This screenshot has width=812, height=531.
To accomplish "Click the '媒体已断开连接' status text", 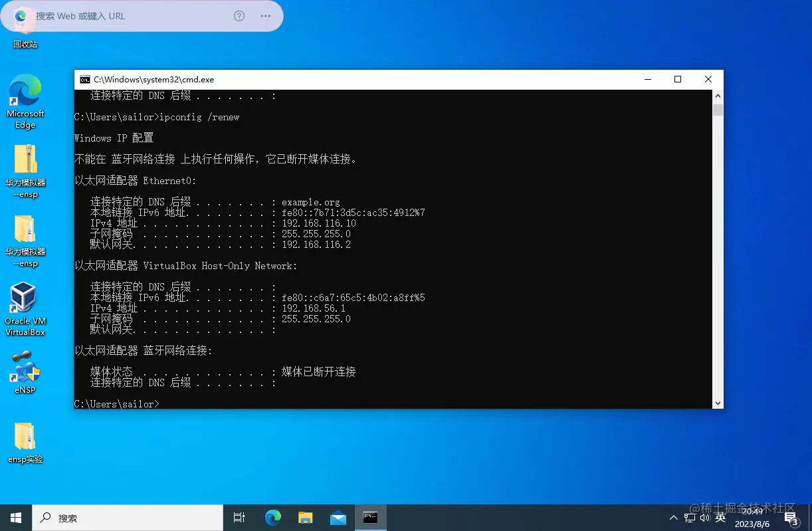I will coord(319,372).
